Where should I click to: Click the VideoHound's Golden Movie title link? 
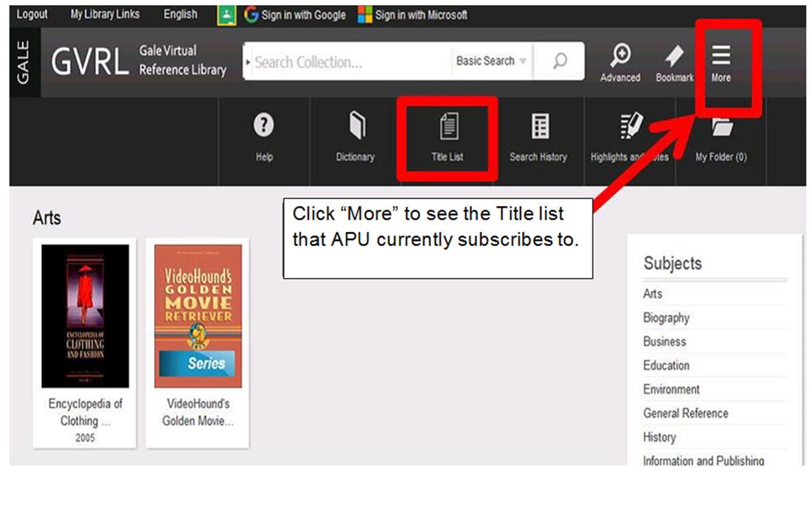pyautogui.click(x=197, y=412)
